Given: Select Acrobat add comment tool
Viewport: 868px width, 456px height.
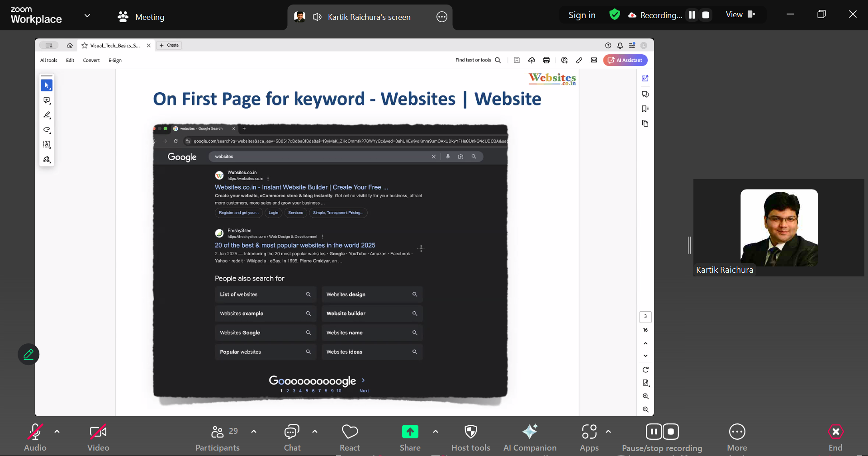Looking at the screenshot, I should point(47,100).
